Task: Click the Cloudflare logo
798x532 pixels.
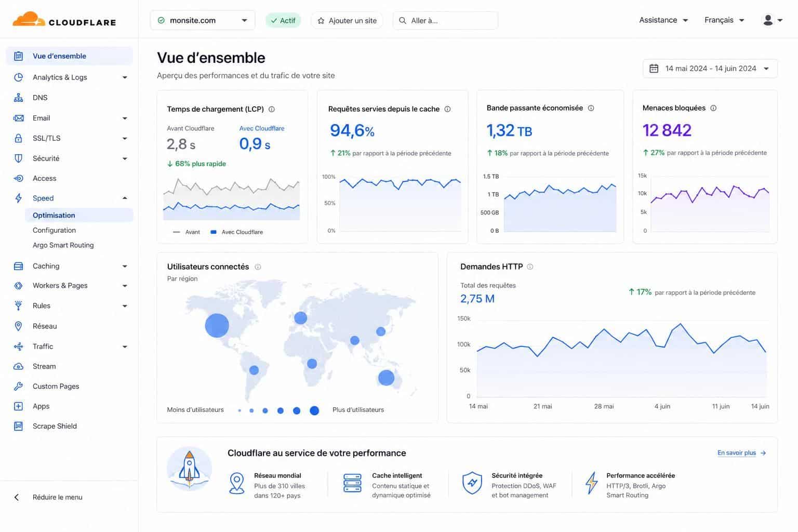Action: [x=64, y=20]
